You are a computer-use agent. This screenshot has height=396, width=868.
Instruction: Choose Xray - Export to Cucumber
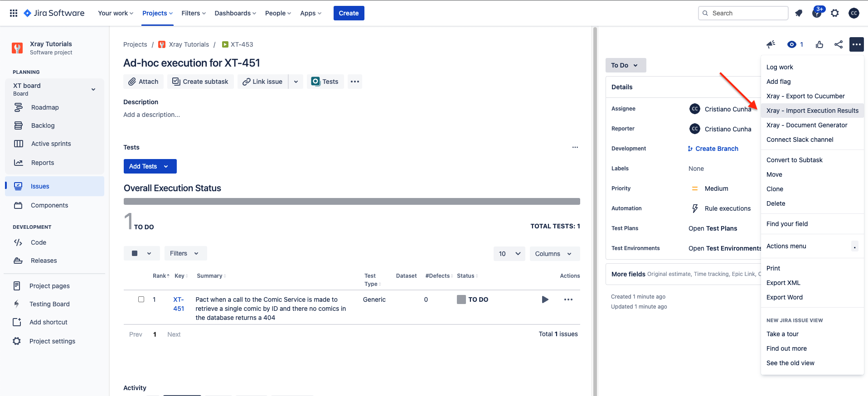[812, 96]
